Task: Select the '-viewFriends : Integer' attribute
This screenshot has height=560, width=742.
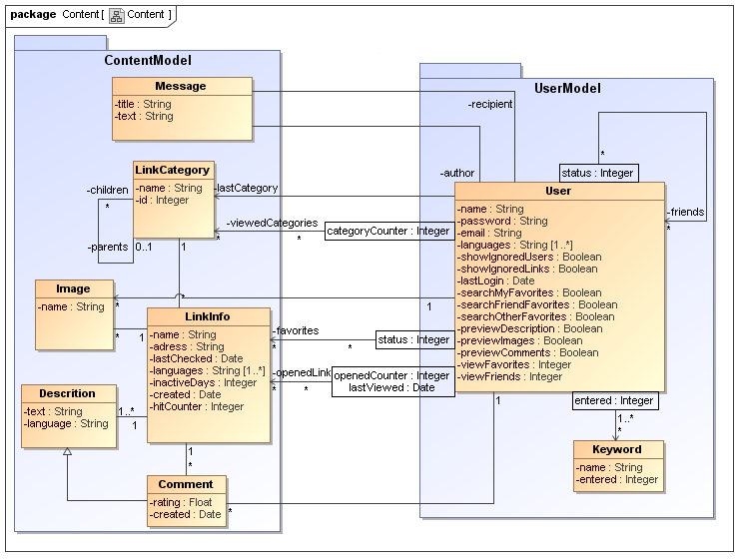Action: click(509, 377)
